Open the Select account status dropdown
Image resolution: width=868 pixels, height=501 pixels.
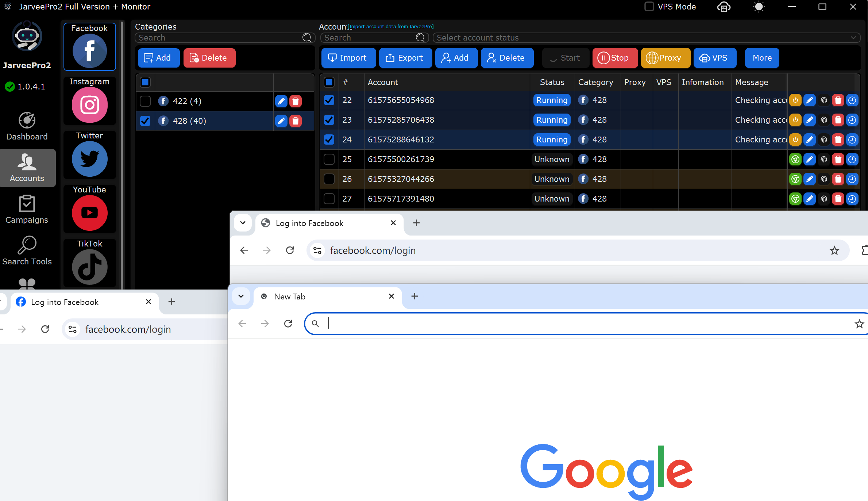click(647, 38)
